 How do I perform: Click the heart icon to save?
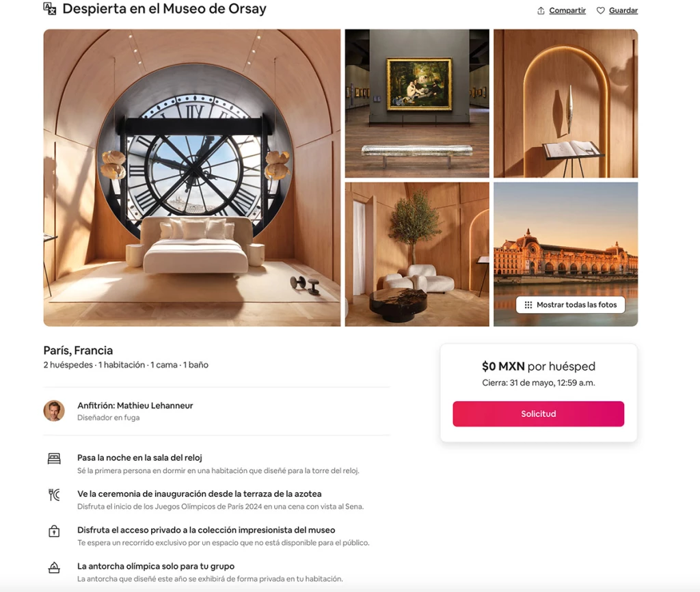(600, 11)
